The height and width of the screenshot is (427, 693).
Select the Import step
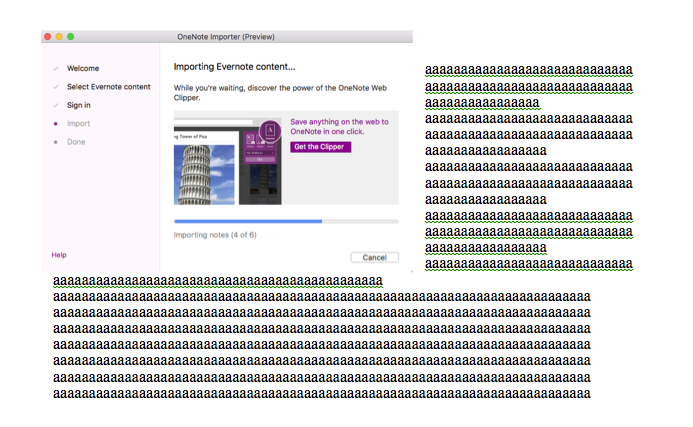pyautogui.click(x=78, y=123)
